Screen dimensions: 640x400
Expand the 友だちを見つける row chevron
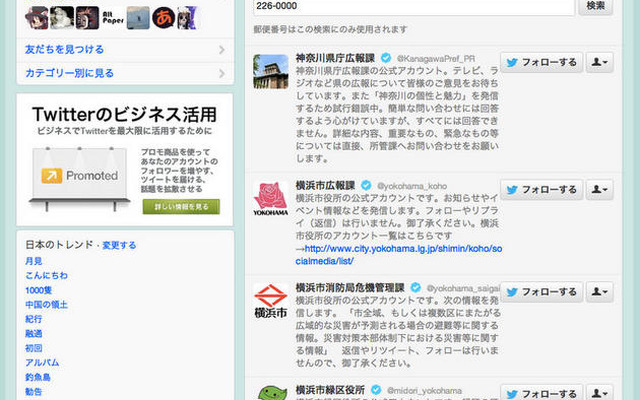(222, 50)
